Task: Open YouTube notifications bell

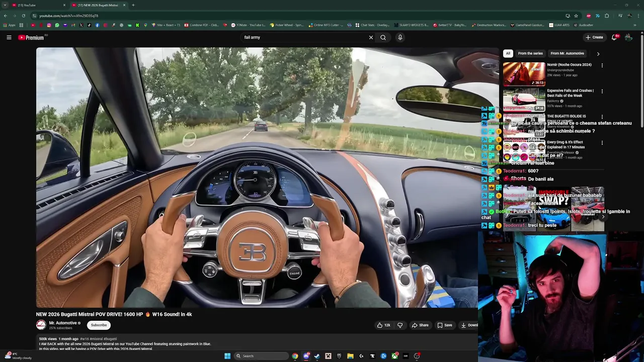Action: [x=614, y=37]
